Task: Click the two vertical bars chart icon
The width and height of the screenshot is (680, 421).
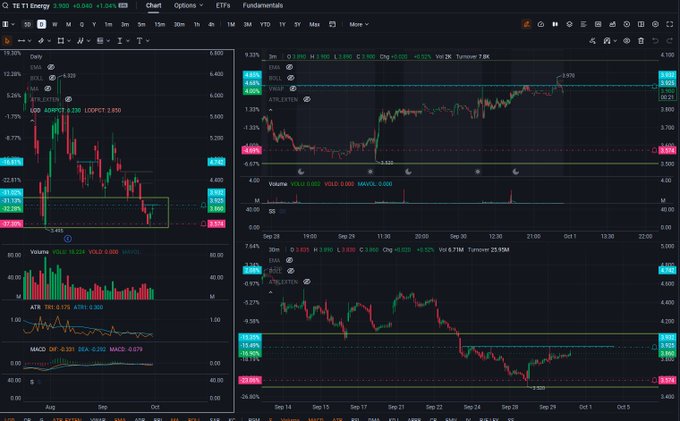Action: (x=555, y=25)
